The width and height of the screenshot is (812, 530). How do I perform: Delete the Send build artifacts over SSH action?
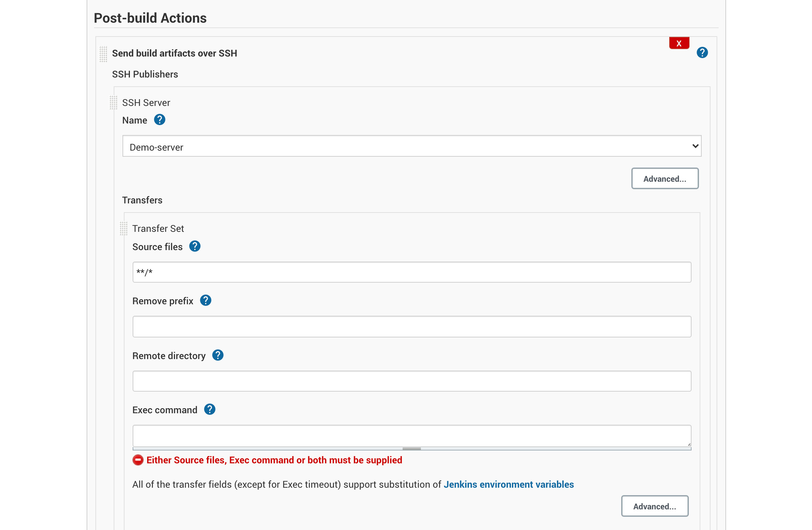coord(679,43)
